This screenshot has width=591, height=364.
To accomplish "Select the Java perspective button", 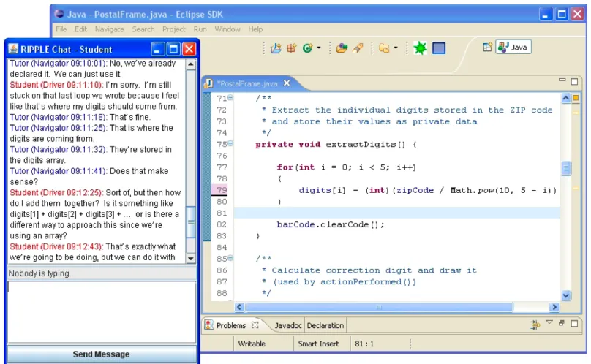I will [513, 47].
